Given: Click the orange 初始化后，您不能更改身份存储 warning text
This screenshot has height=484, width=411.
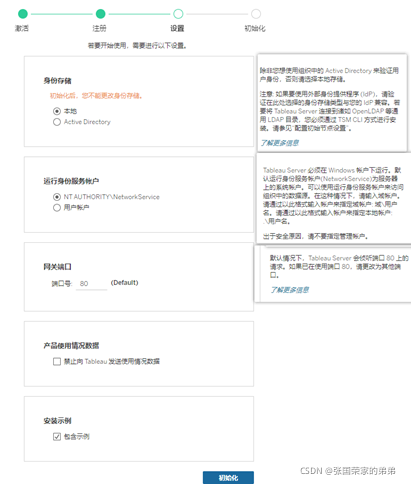Looking at the screenshot, I should (x=96, y=96).
